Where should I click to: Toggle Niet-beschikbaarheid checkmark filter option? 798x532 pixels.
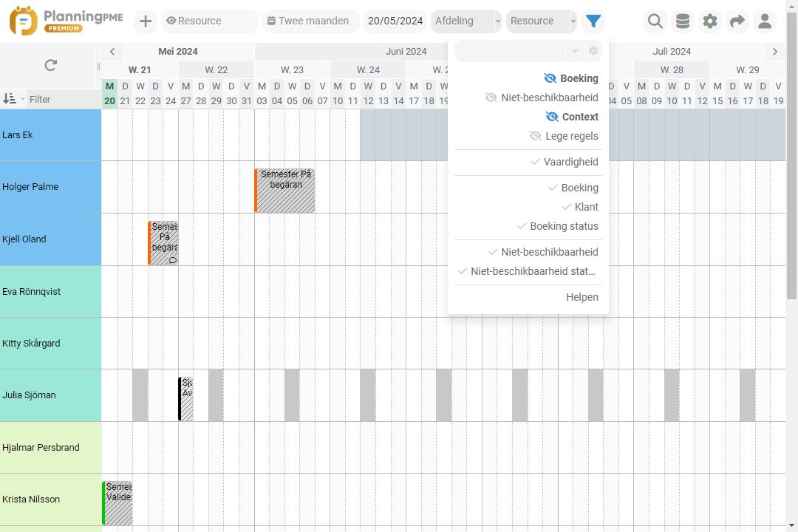543,252
